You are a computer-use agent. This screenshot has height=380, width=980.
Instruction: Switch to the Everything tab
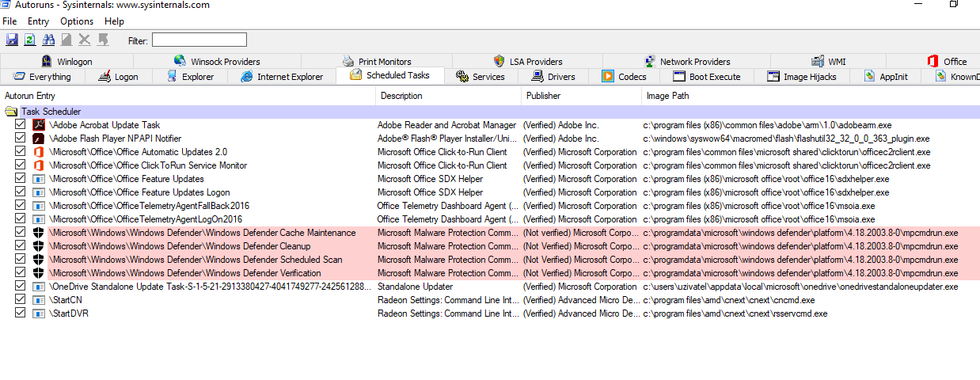click(x=42, y=77)
